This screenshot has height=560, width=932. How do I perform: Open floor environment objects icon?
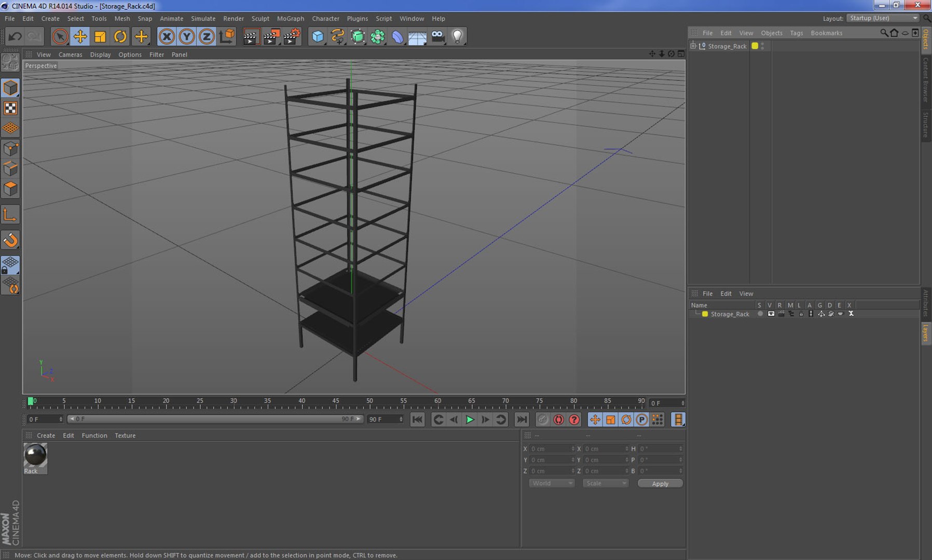click(x=417, y=36)
